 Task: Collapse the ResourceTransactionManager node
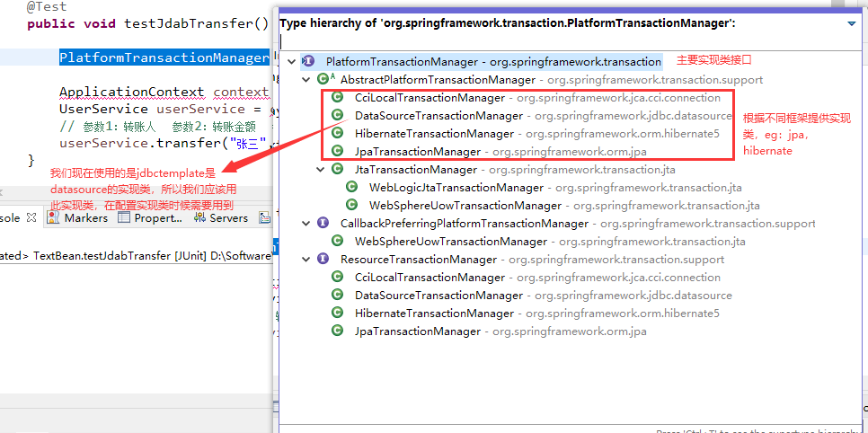point(306,259)
